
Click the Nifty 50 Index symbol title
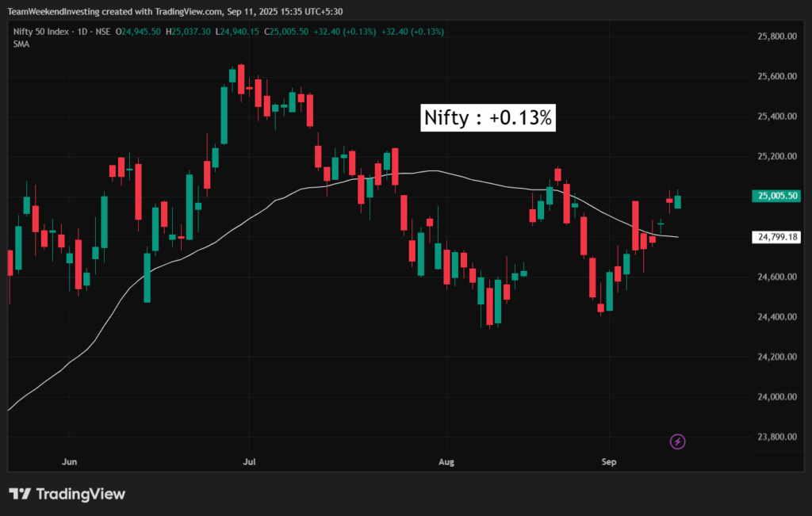pyautogui.click(x=41, y=32)
